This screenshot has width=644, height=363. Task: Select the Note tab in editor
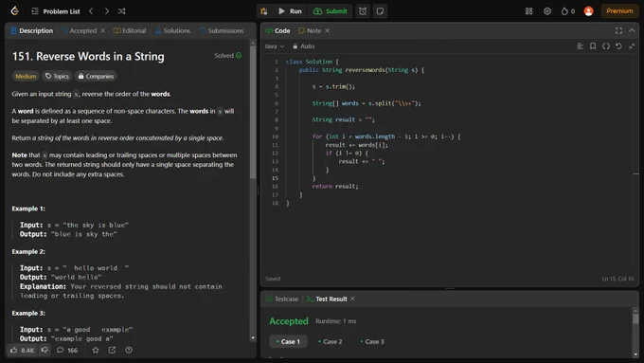(310, 31)
